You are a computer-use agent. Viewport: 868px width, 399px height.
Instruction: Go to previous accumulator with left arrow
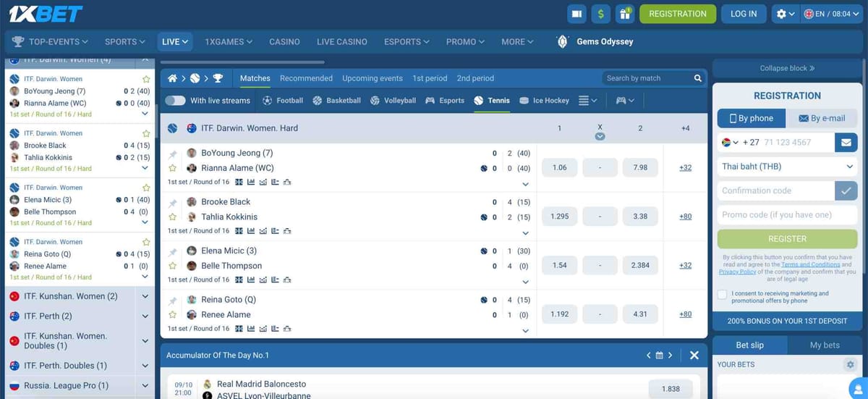[649, 356]
